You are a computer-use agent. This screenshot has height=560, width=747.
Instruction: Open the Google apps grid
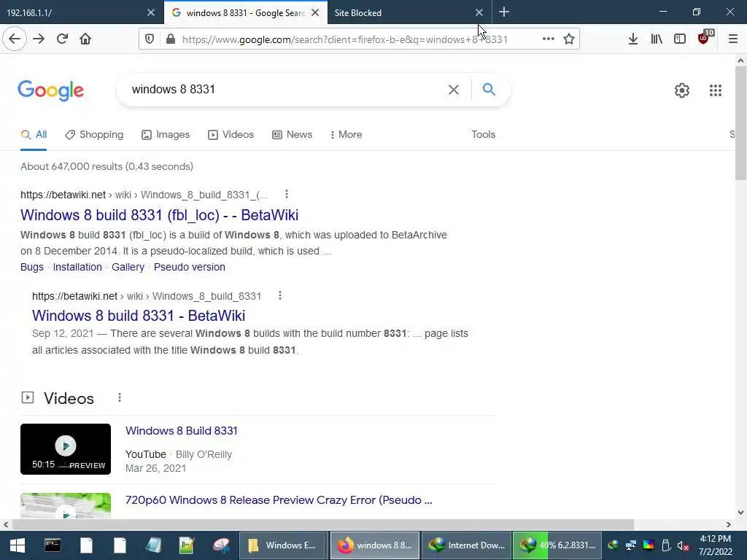tap(716, 90)
